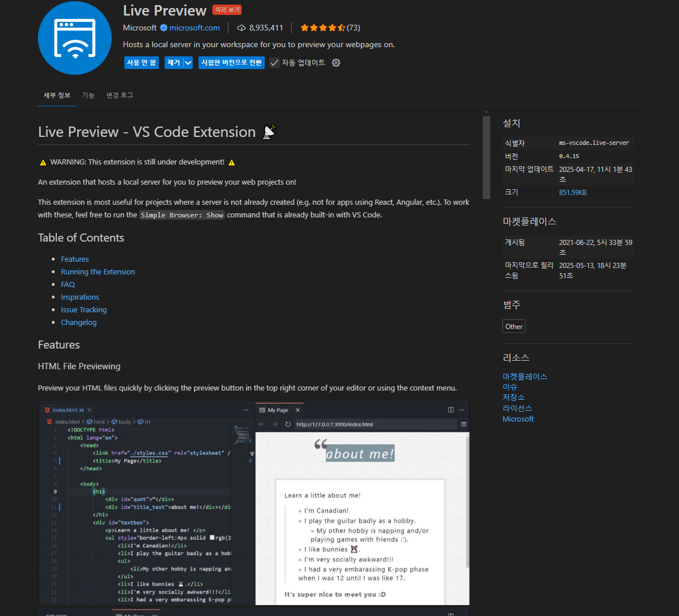Click the version value 0.4.15
Viewport: 679px width, 616px height.
(x=569, y=156)
